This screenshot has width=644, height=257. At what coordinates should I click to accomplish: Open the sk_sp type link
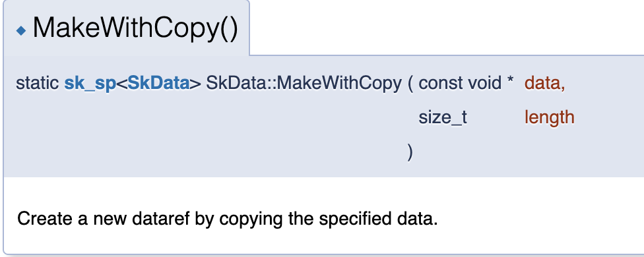click(x=90, y=84)
